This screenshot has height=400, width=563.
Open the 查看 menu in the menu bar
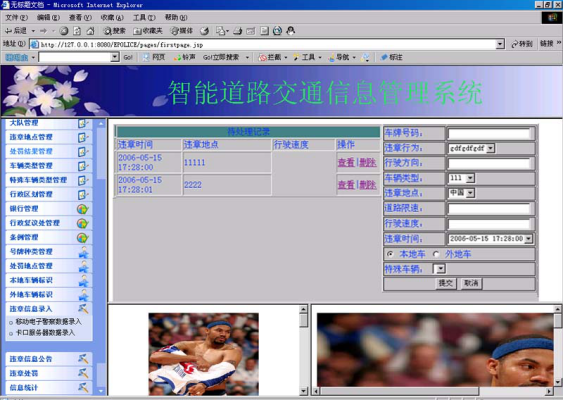point(80,17)
